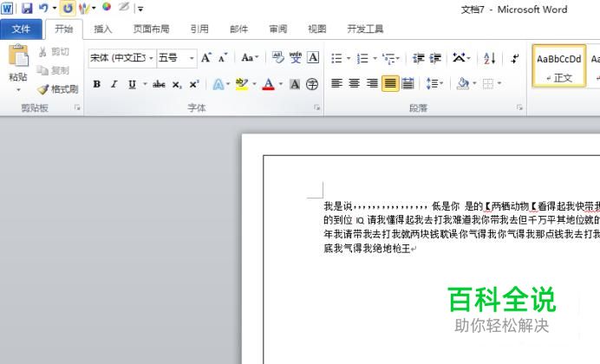Screen dimensions: 600x364
Task: Select the 正文 style thumbnail
Action: tap(559, 66)
